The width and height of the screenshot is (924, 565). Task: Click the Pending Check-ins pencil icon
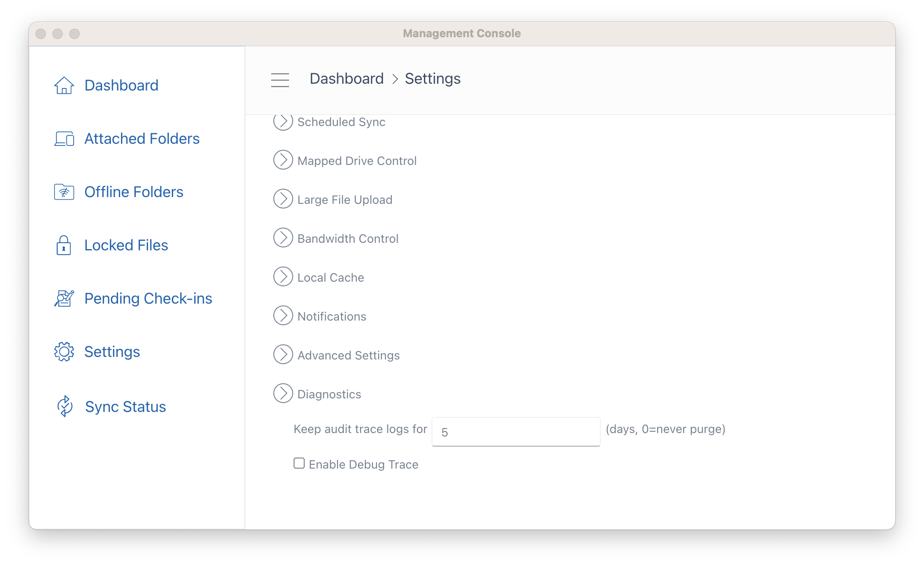pos(64,299)
